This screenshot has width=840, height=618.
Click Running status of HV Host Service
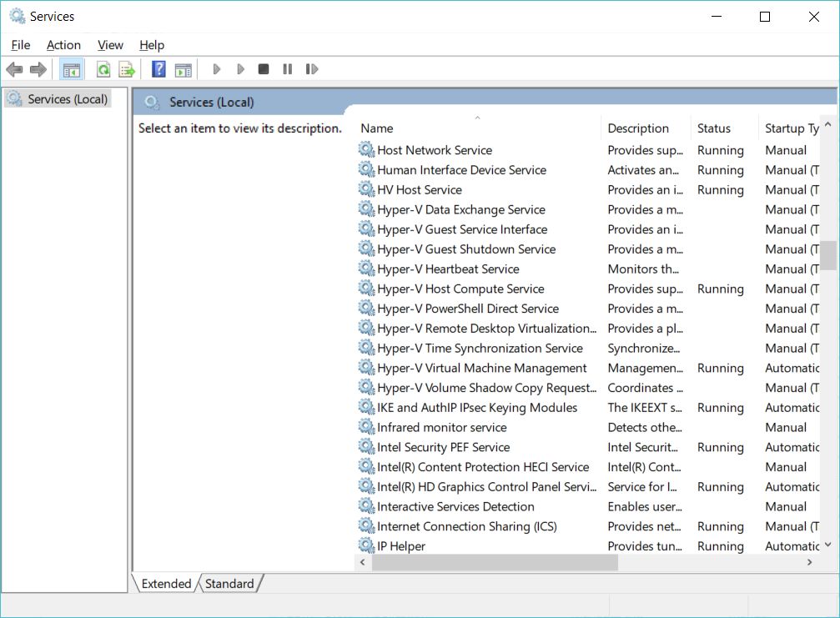click(x=720, y=189)
